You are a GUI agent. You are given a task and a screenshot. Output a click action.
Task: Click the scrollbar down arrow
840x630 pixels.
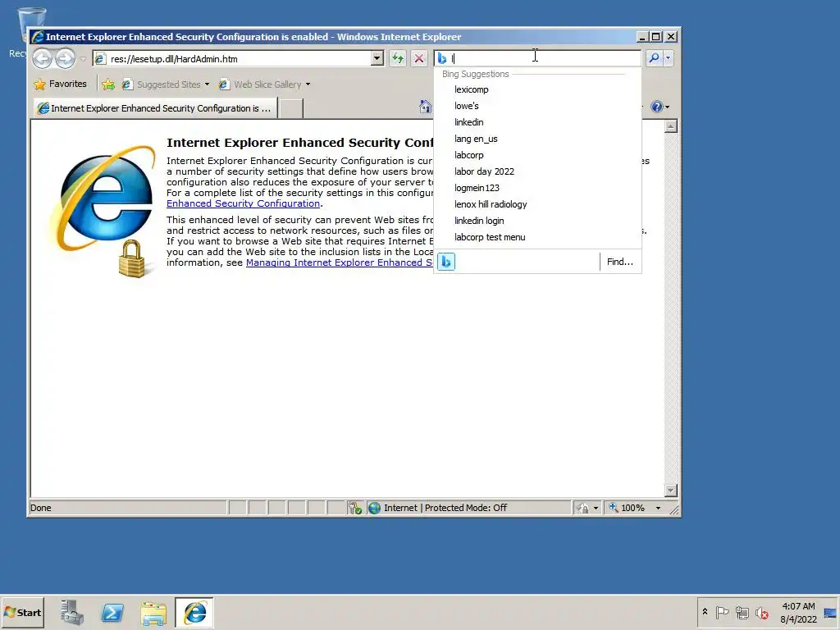671,491
